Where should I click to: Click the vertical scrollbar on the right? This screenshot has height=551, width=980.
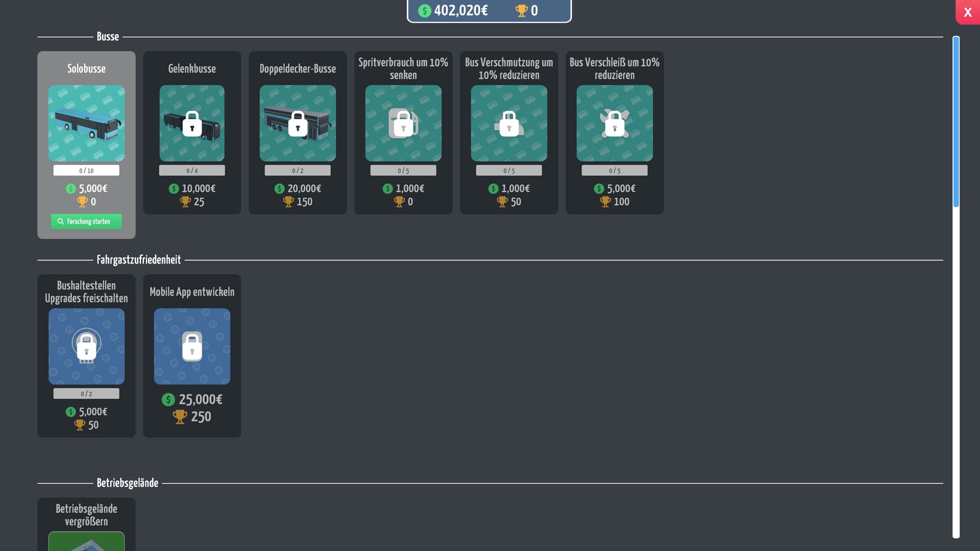pos(955,122)
